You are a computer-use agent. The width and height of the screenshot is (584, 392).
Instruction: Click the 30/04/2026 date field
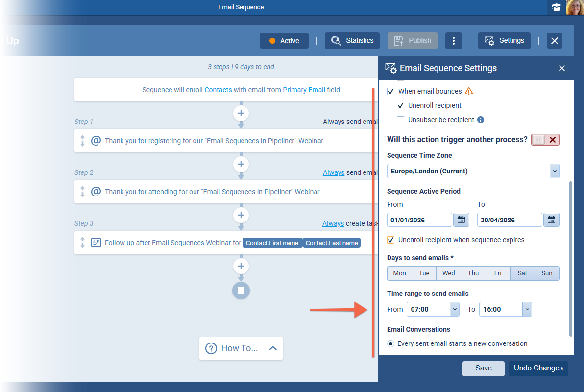tap(510, 220)
